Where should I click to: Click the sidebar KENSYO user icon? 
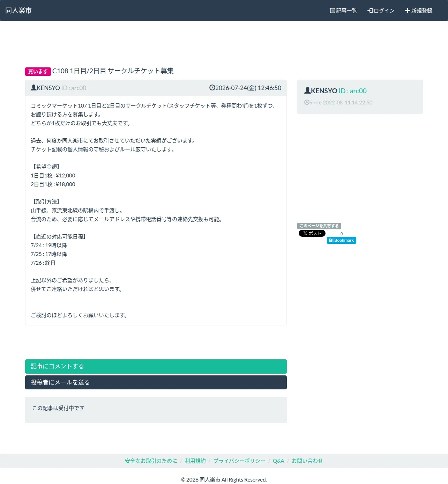(x=307, y=90)
